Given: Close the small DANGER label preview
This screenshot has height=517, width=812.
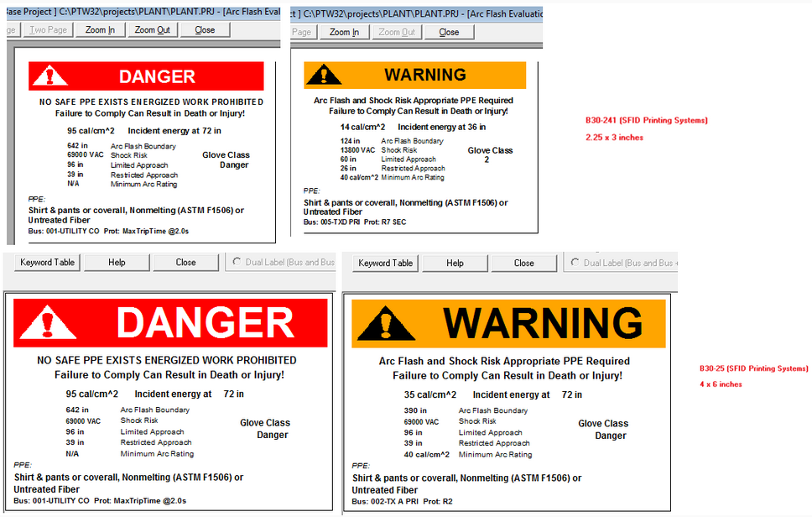Looking at the screenshot, I should click(205, 30).
